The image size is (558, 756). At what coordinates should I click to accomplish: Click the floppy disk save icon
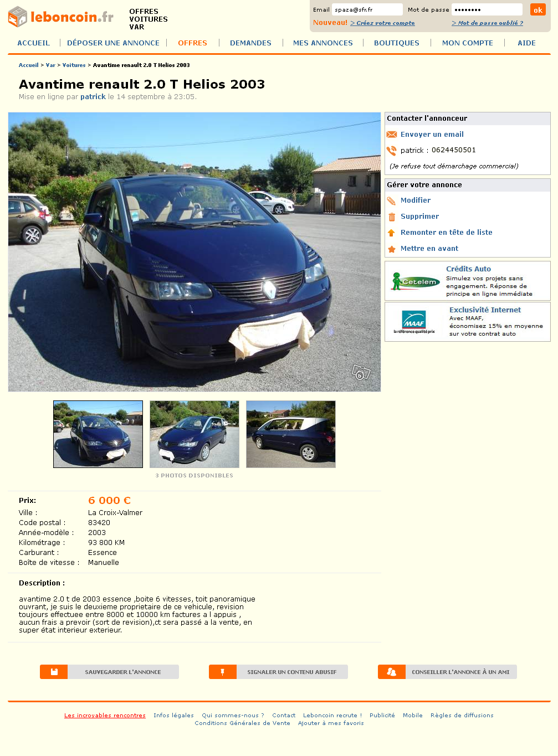54,672
